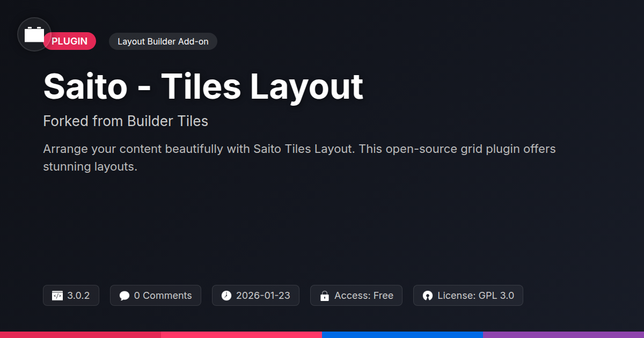Click the speech bubble comments icon

coord(125,296)
